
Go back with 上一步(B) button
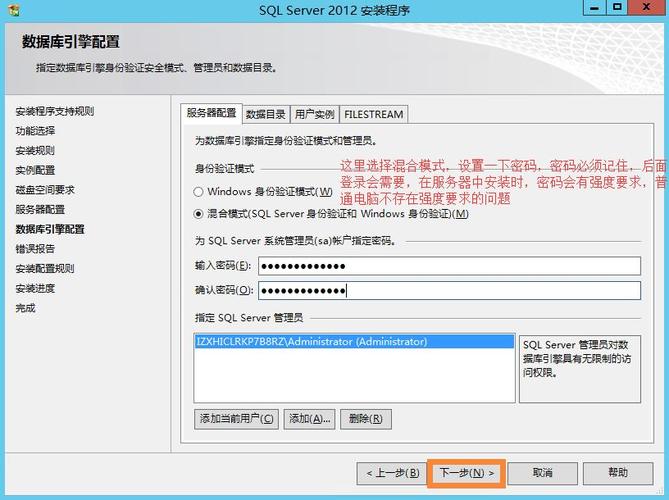pos(392,473)
